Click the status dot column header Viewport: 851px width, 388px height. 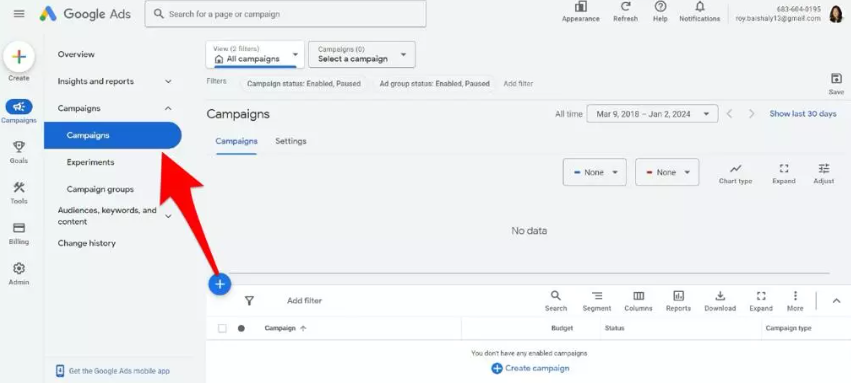tap(241, 328)
